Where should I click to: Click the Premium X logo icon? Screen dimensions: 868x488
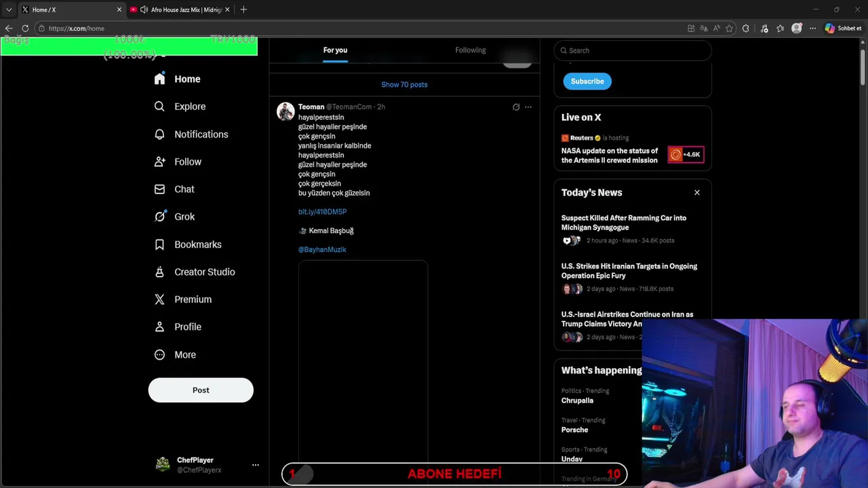click(x=159, y=300)
